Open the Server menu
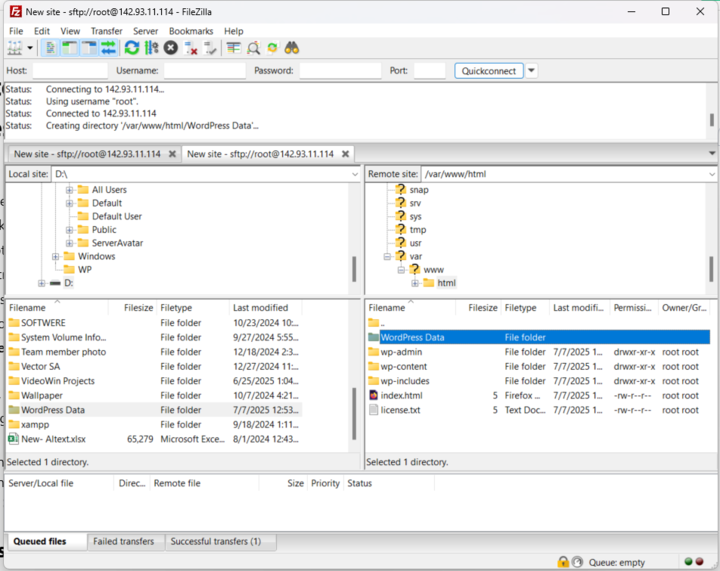This screenshot has width=720, height=571. click(x=146, y=31)
